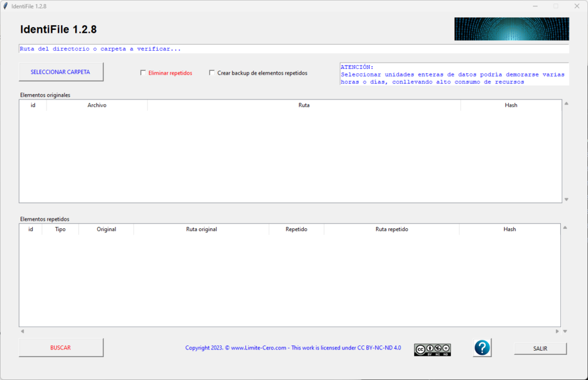Viewport: 588px width, 380px height.
Task: Click the Ruta original column header
Action: click(x=202, y=229)
